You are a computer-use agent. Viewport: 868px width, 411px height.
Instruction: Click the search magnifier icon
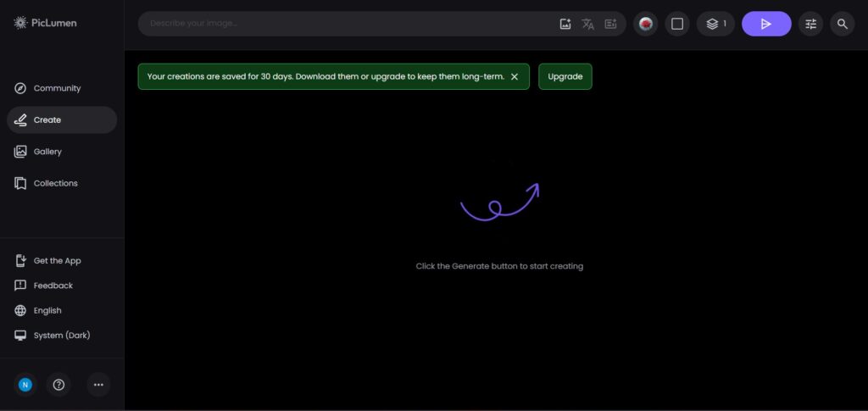(x=843, y=24)
